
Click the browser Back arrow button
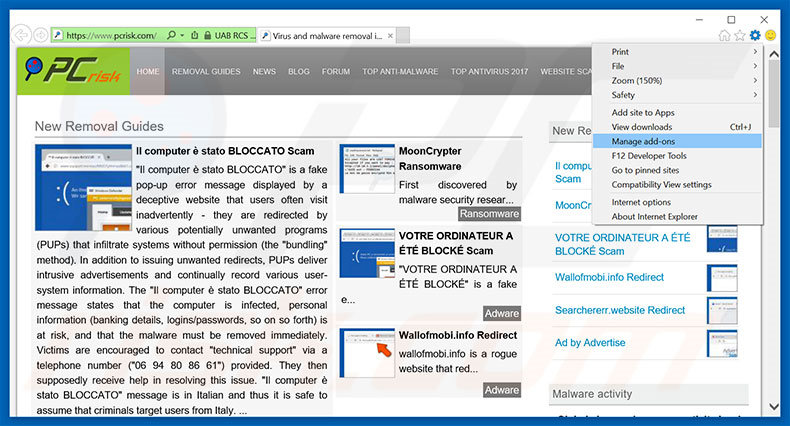click(x=22, y=35)
